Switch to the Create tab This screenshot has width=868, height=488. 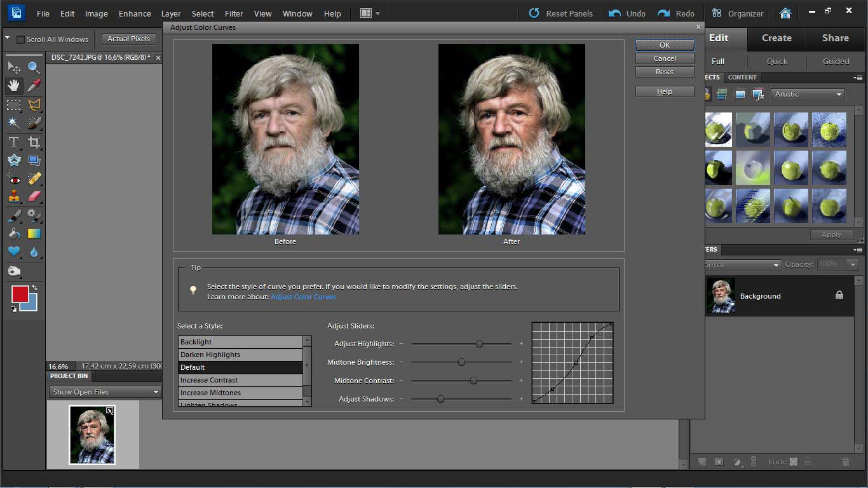(776, 38)
